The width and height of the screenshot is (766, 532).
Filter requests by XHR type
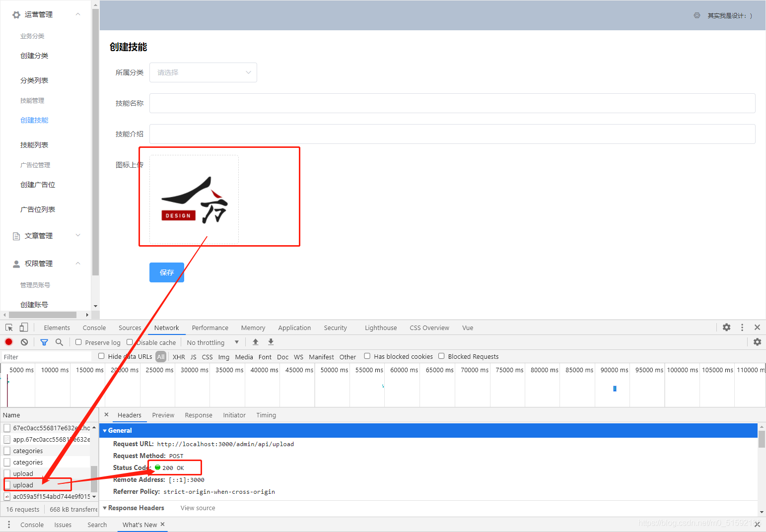(x=179, y=357)
